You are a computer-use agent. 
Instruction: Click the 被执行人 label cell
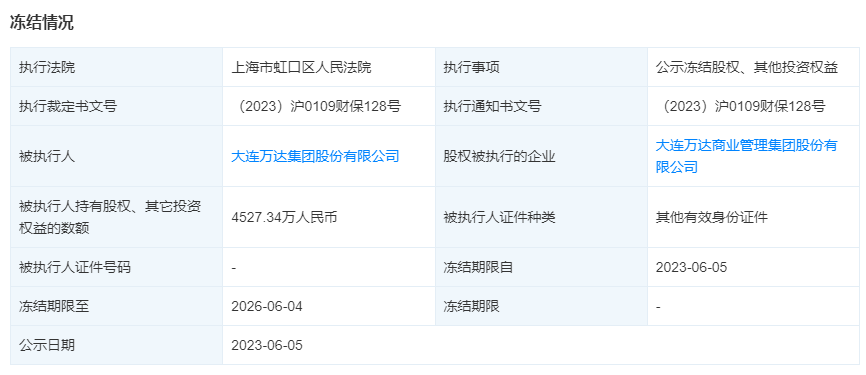pyautogui.click(x=117, y=156)
